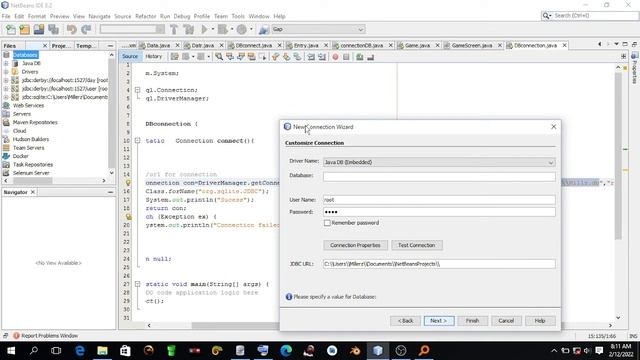Click the Test Connection button
640x360 pixels.
(x=417, y=245)
